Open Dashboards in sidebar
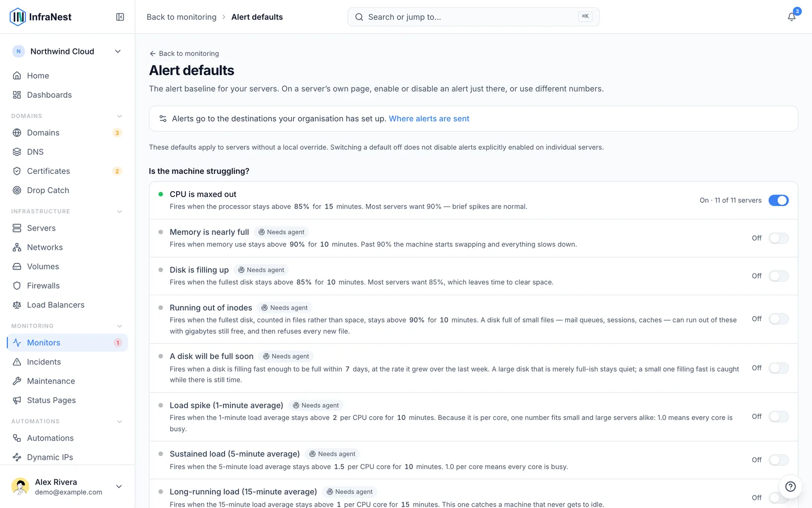Screen dimensions: 812x508 tap(67, 95)
